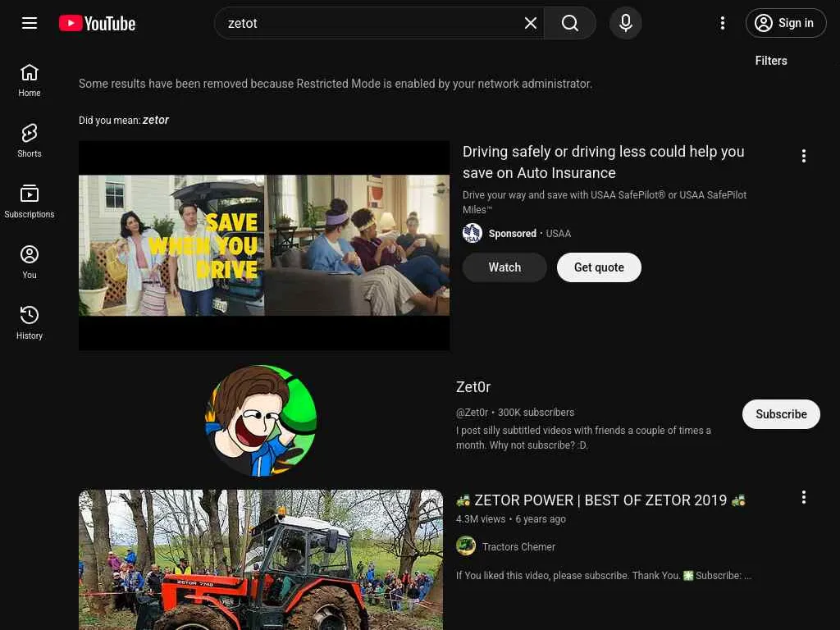Screen dimensions: 840x630
Task: Click the '@Zet0r • 300K subscribers' line
Action: 515,412
